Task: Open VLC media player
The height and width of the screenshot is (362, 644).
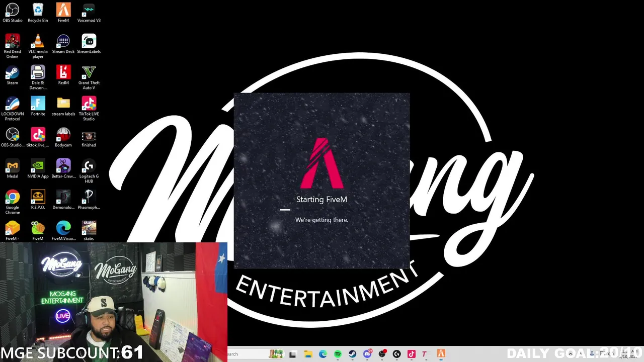Action: [38, 46]
